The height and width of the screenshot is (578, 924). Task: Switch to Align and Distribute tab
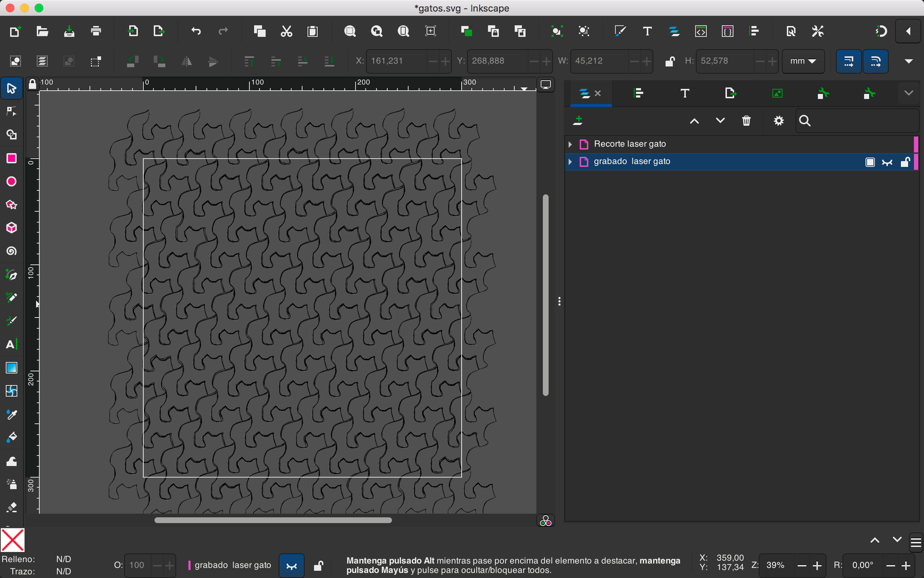[638, 93]
